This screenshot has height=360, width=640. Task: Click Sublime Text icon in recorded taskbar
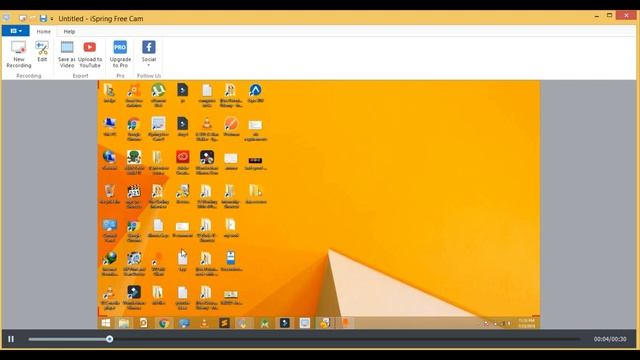(224, 323)
